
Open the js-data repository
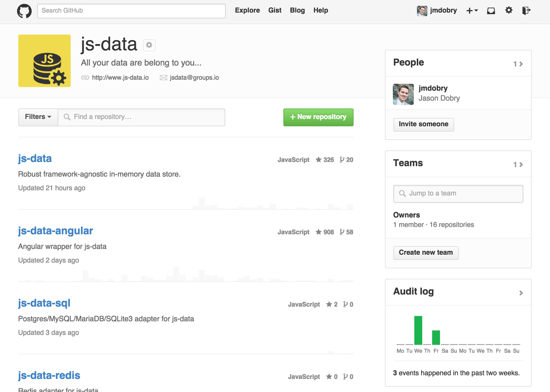pyautogui.click(x=35, y=159)
